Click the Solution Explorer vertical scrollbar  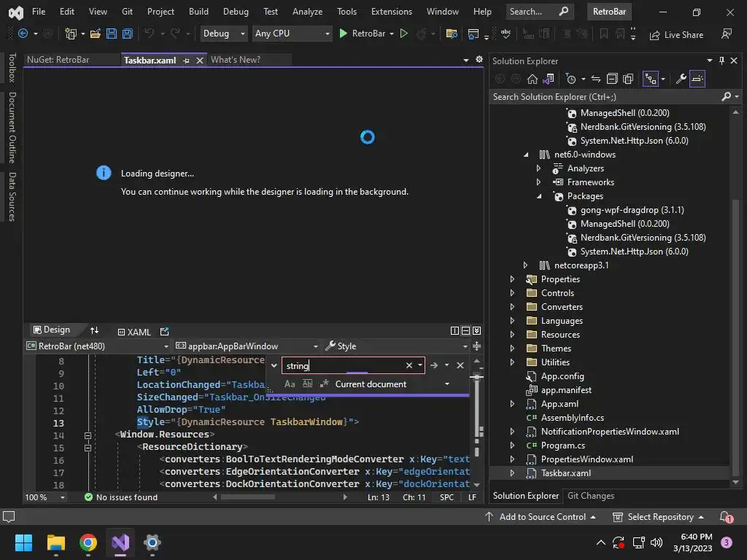pos(735,338)
